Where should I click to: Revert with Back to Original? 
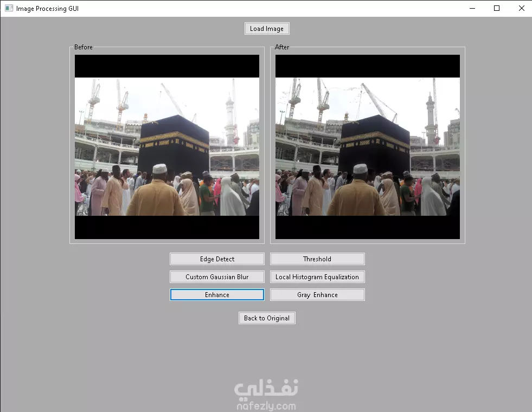coord(267,318)
